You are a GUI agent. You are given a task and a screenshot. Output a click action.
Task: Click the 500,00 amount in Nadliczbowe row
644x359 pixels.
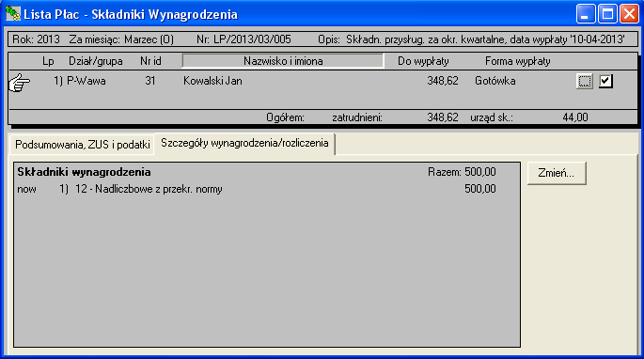point(480,189)
